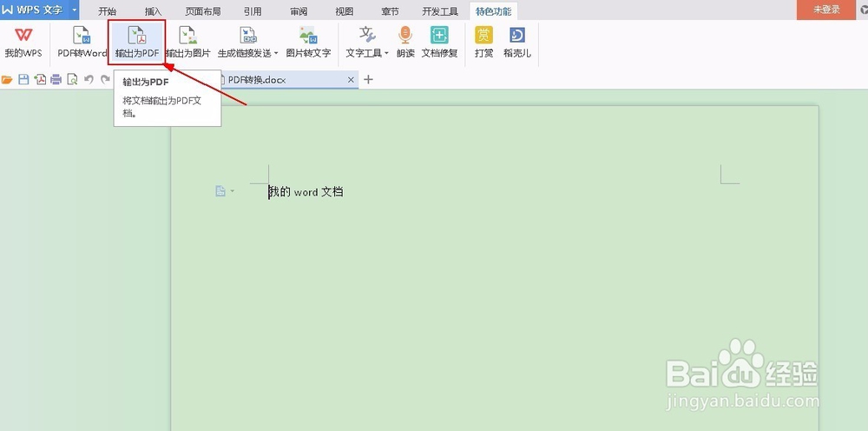Viewport: 868px width, 431px height.
Task: Select the 特色功能 tab
Action: [493, 11]
